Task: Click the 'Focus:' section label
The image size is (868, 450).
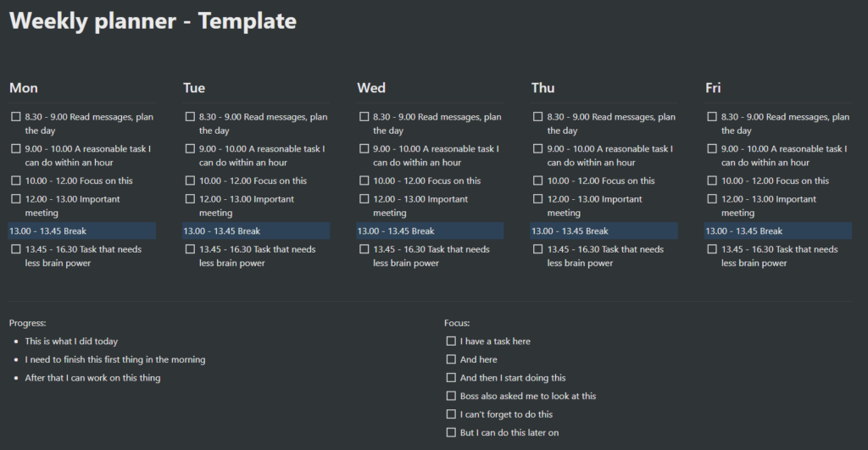Action: click(x=457, y=323)
